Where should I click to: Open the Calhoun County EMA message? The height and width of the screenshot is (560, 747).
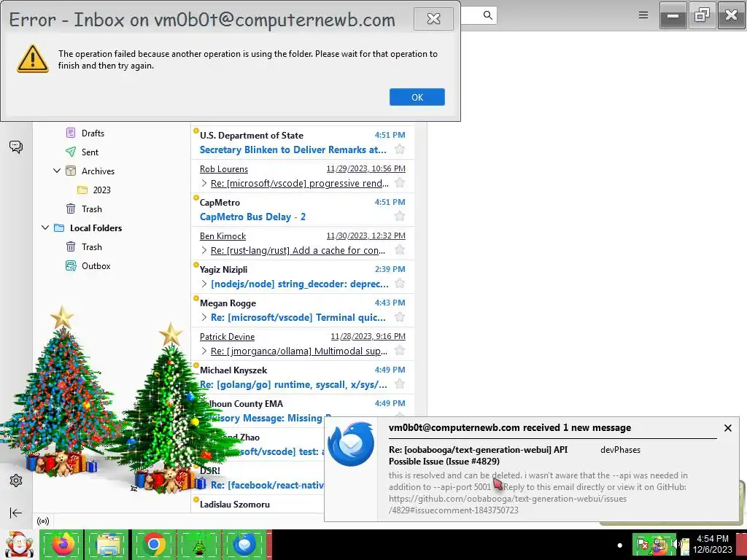point(303,411)
